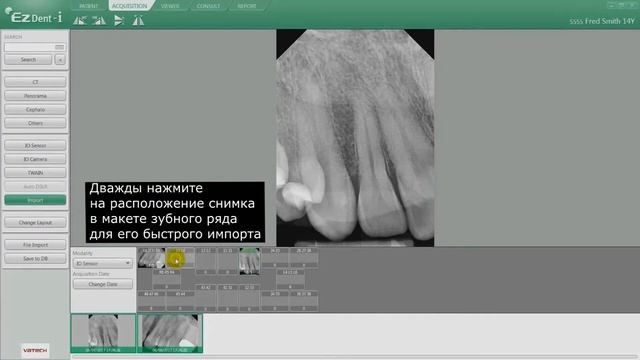Go to the Consult tab
640x360 pixels.
coord(208,6)
